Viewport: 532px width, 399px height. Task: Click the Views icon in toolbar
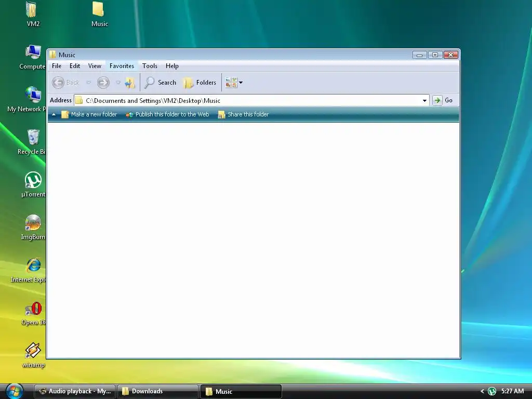point(231,83)
